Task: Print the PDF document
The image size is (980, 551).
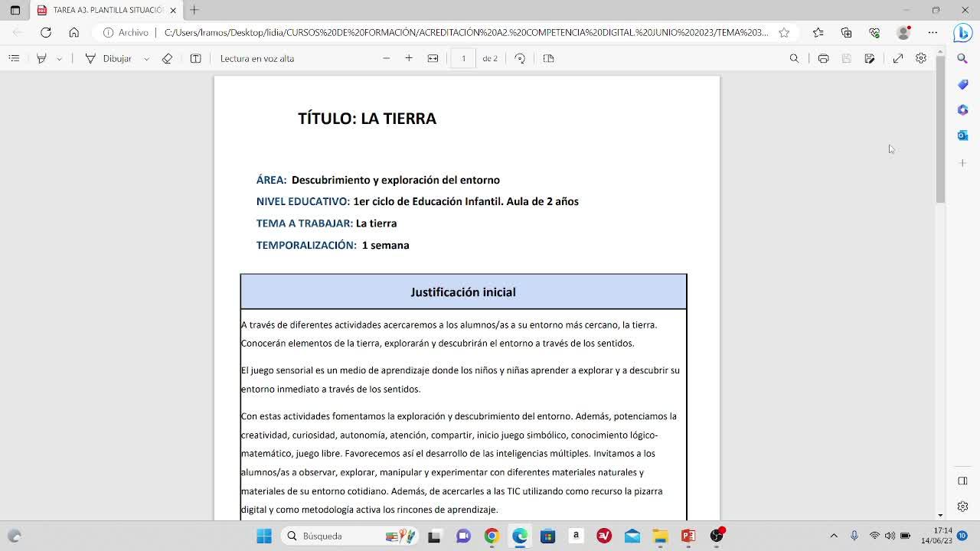Action: point(823,58)
